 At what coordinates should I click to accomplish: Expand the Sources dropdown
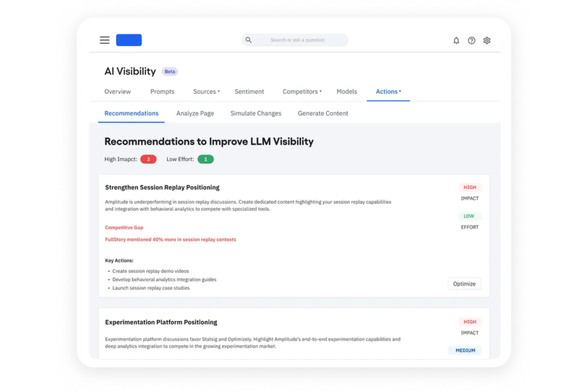206,91
